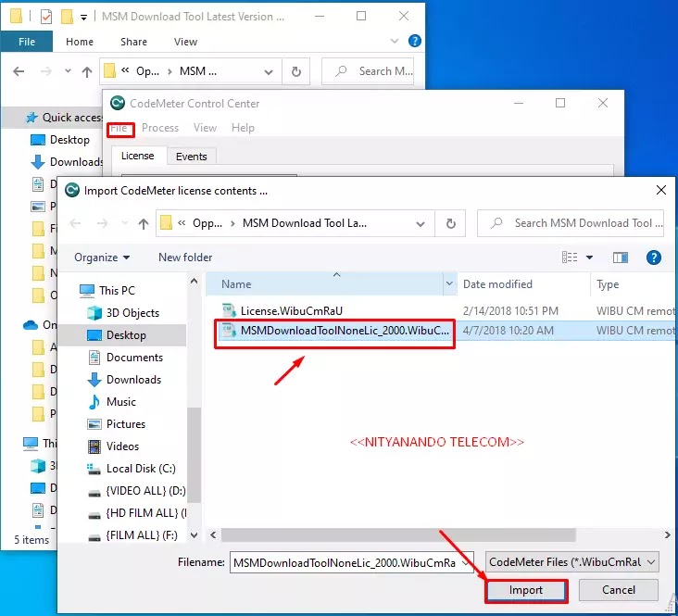Click the Import button
678x616 pixels.
pyautogui.click(x=526, y=590)
